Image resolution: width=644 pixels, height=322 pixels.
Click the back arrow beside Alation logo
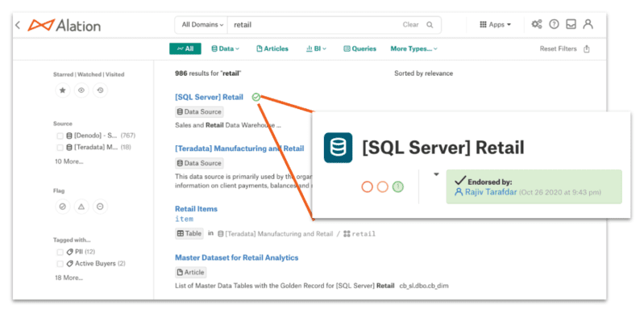point(18,25)
